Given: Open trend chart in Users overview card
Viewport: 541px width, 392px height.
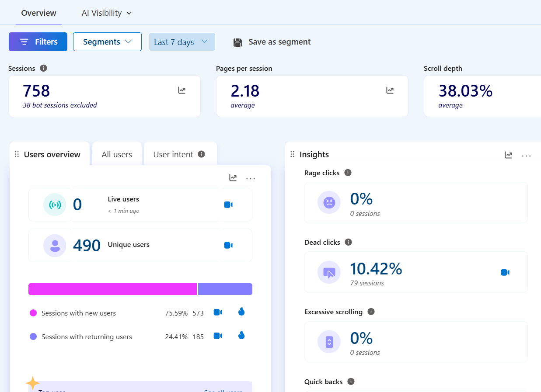Looking at the screenshot, I should 233,178.
